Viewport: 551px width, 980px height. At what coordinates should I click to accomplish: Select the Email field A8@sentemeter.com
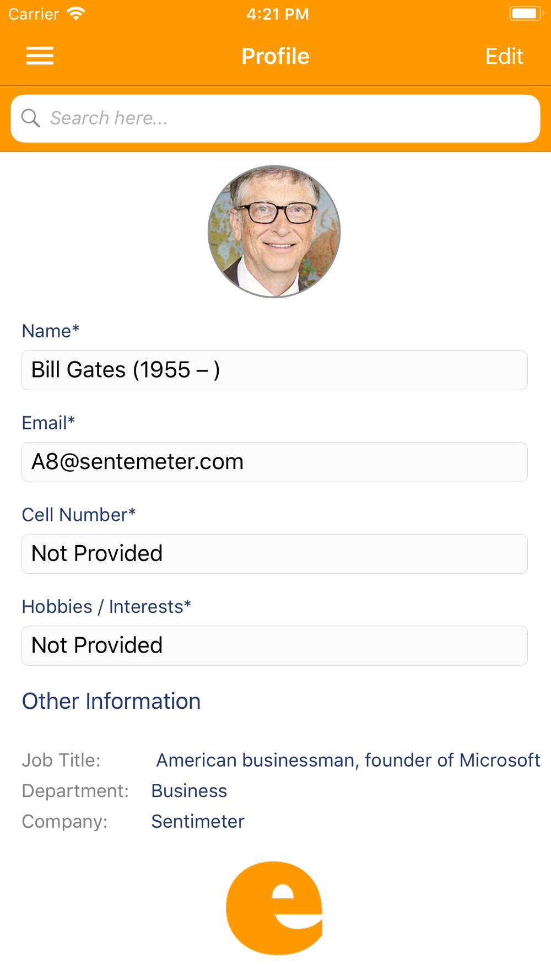coord(274,462)
